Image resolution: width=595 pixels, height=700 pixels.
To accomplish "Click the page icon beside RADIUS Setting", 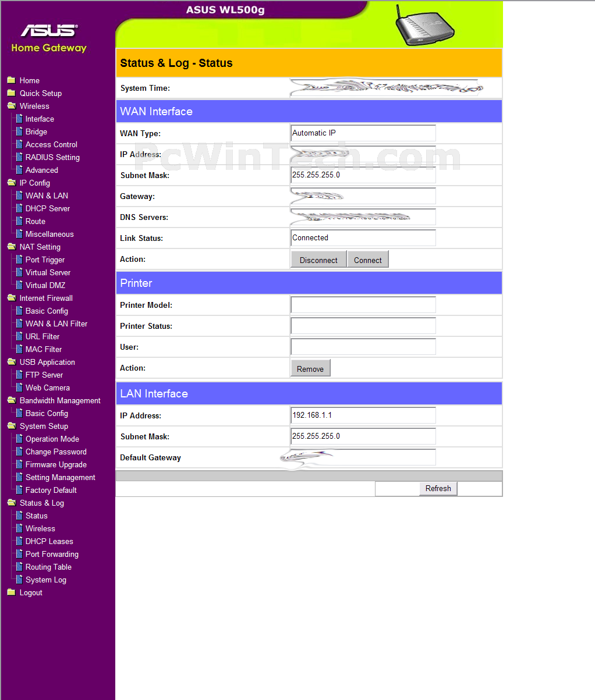I will pos(19,157).
